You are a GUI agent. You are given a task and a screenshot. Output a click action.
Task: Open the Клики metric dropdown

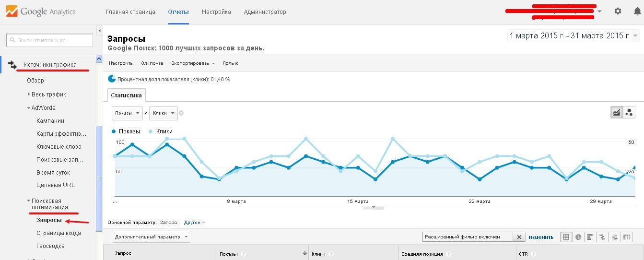tap(164, 113)
